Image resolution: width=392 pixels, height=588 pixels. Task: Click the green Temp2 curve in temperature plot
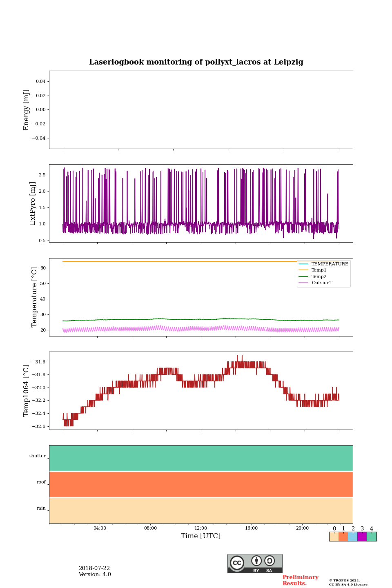[201, 319]
